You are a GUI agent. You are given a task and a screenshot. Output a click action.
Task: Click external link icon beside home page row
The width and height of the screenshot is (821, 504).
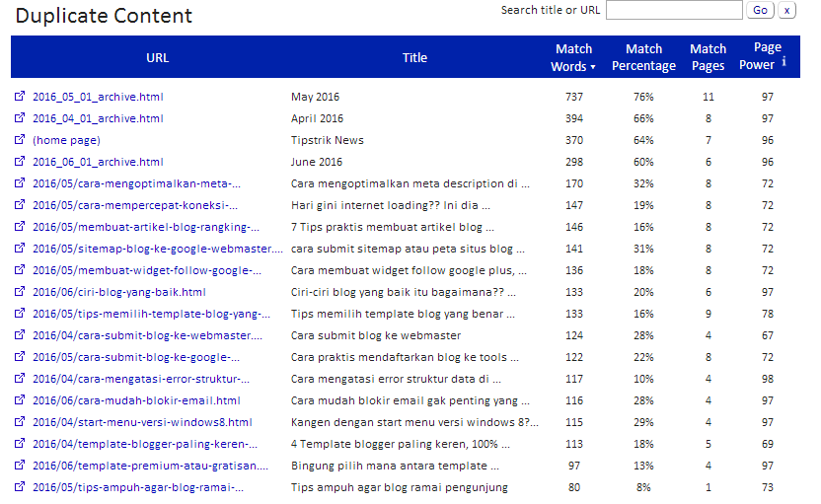click(20, 139)
